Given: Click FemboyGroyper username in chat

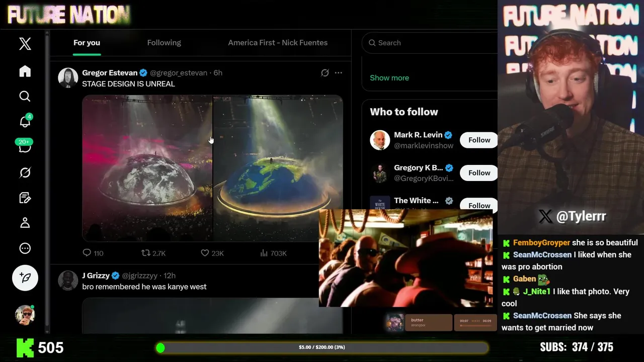Looking at the screenshot, I should point(541,243).
